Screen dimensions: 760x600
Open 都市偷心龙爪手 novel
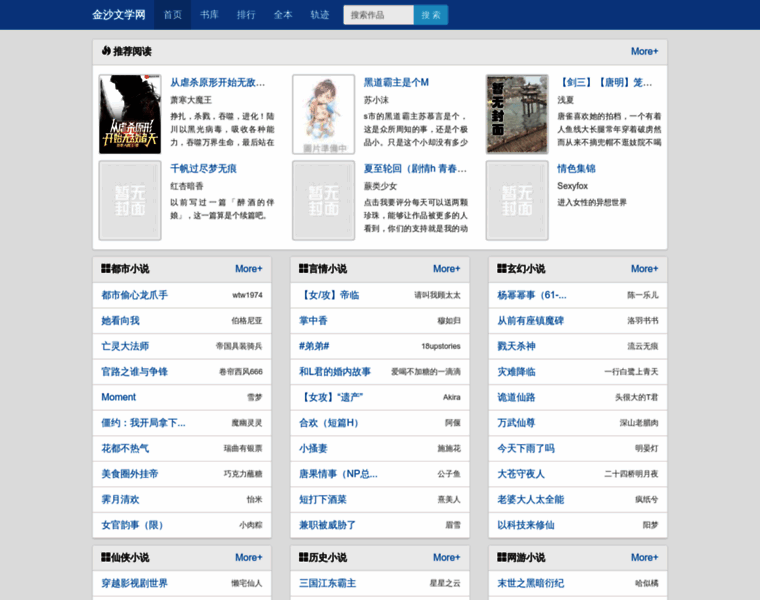pyautogui.click(x=134, y=295)
